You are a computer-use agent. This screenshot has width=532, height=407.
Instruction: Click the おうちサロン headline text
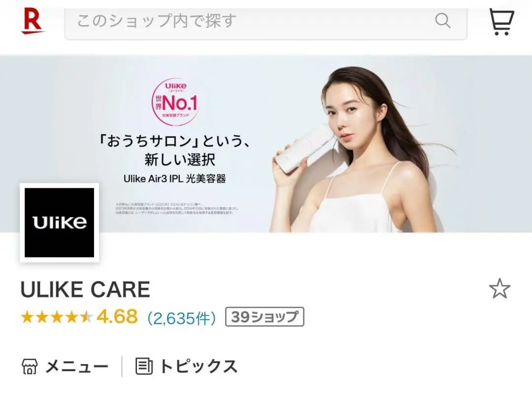(x=174, y=141)
